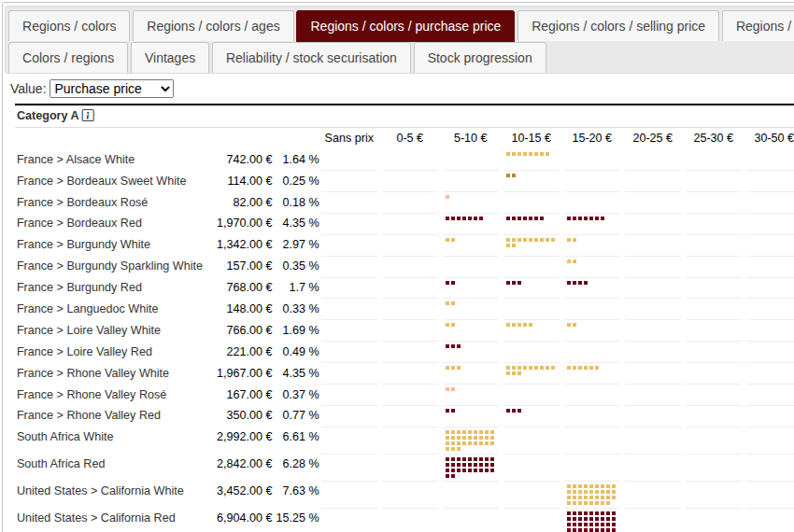Open the Regions / colors / selling price tab
794x532 pixels.
pyautogui.click(x=617, y=26)
